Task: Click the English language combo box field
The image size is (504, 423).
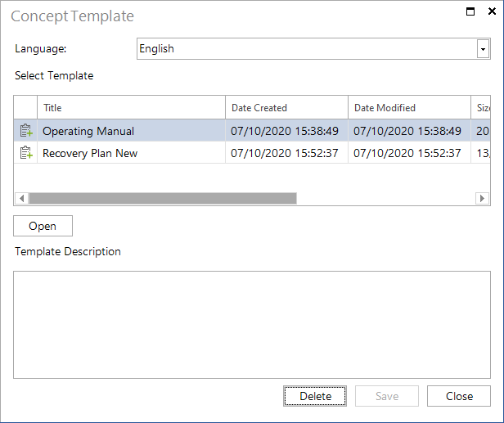Action: [x=313, y=49]
